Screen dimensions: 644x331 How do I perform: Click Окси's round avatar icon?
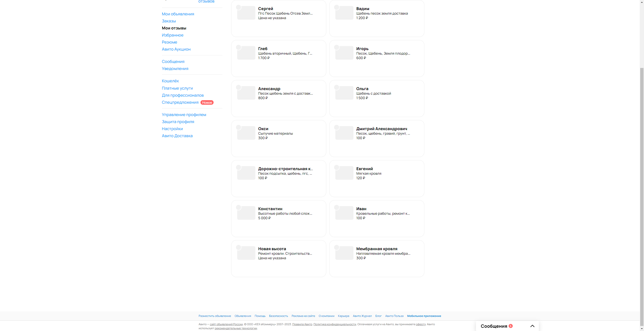(238, 127)
